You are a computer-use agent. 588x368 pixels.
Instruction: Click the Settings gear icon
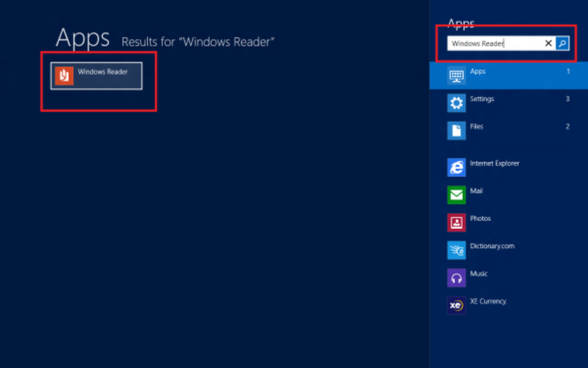(x=456, y=103)
